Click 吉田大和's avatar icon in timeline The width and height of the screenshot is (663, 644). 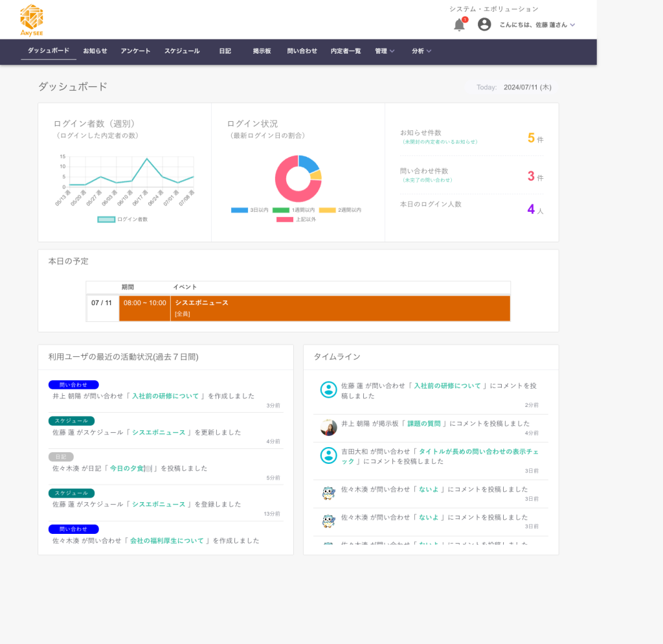(x=329, y=455)
